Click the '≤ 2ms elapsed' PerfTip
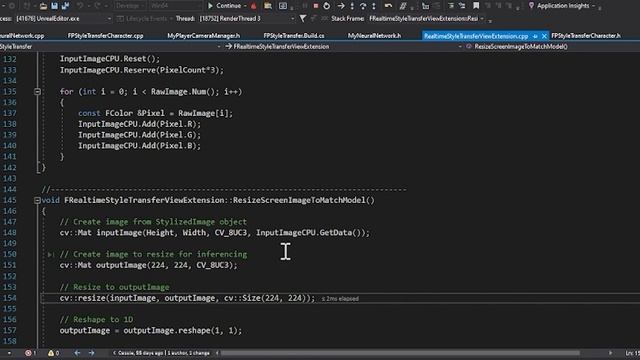 click(340, 299)
